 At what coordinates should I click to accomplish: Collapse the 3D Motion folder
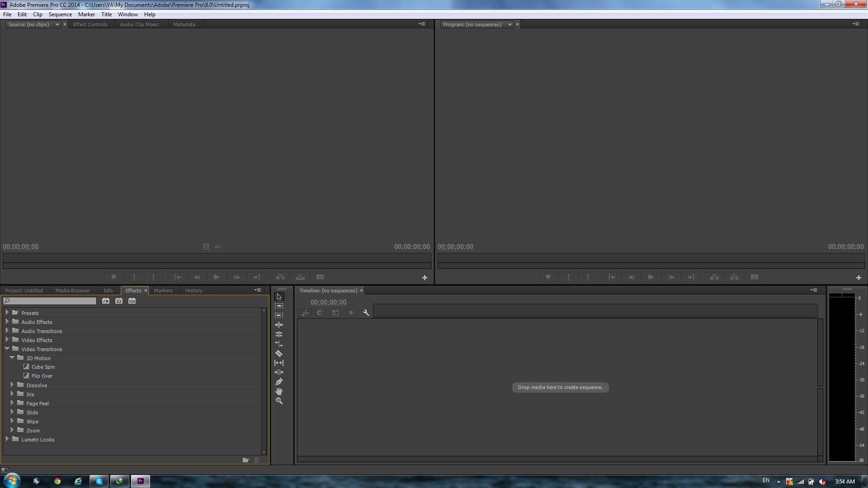(12, 357)
